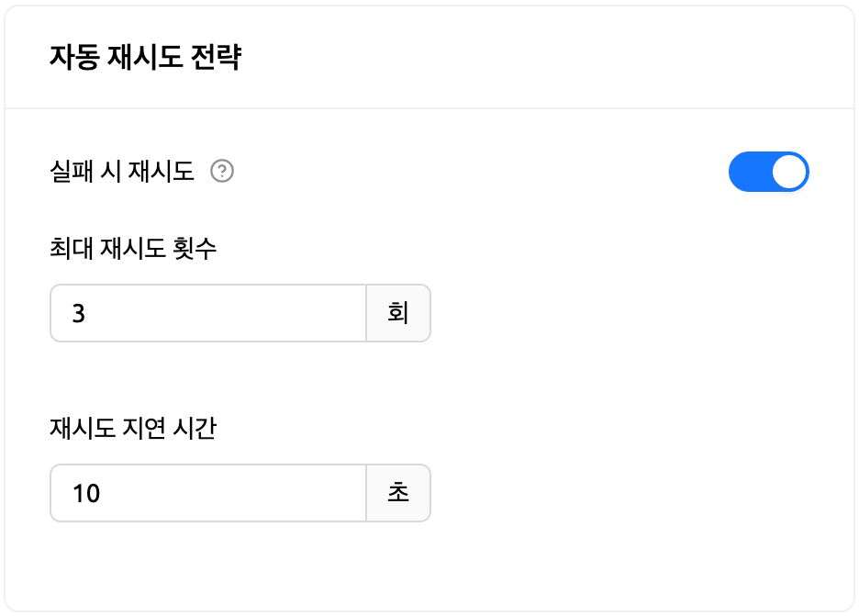This screenshot has height=616, width=859.
Task: Click the blank header area right of the title
Action: click(x=551, y=60)
